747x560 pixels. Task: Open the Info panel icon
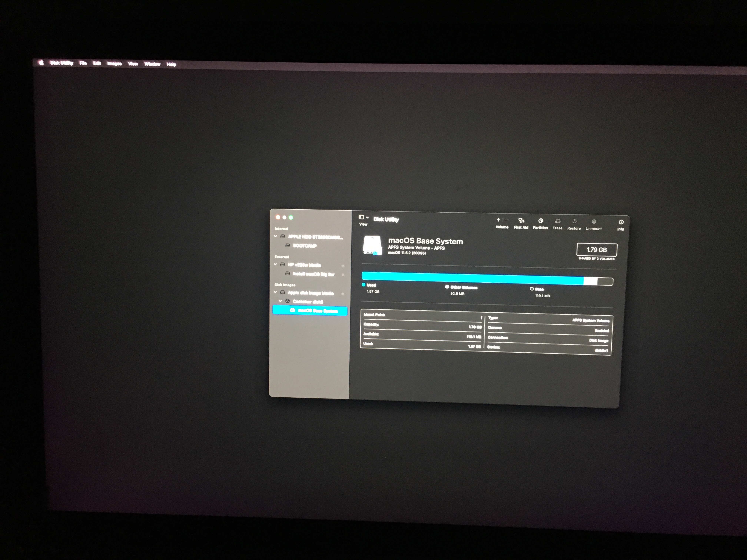point(621,222)
